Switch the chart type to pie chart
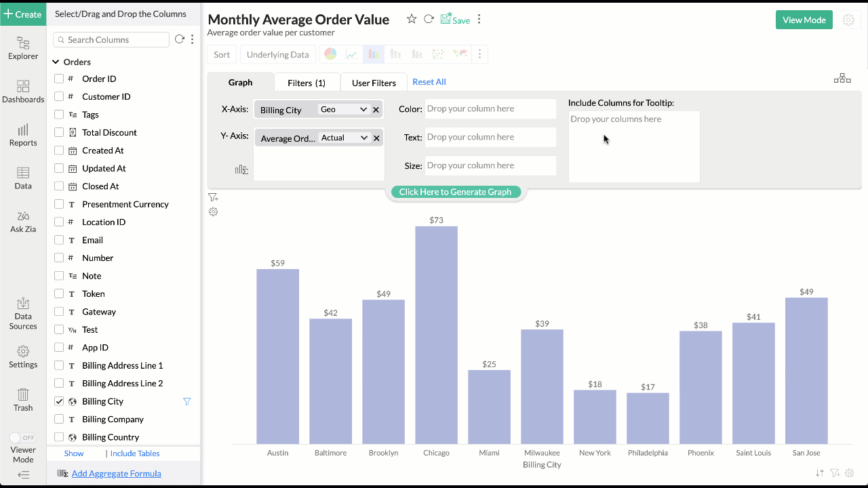Viewport: 868px width, 488px height. click(x=330, y=54)
